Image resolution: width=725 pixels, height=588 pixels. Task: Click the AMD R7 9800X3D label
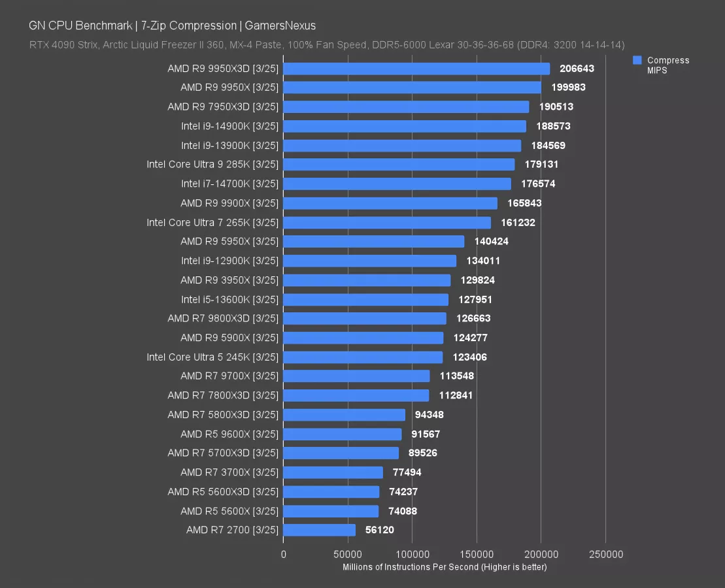click(x=223, y=318)
